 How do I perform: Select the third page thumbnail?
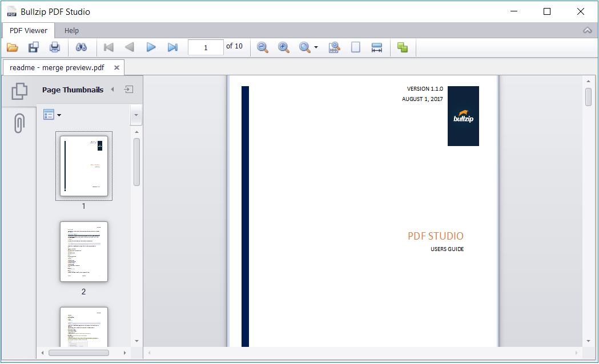tap(84, 327)
